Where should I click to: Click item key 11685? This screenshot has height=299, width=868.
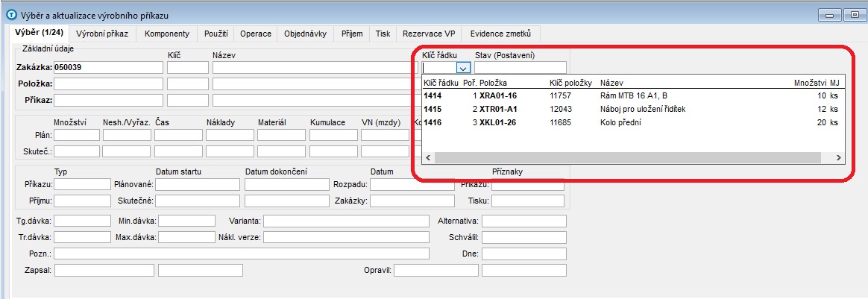coord(560,122)
